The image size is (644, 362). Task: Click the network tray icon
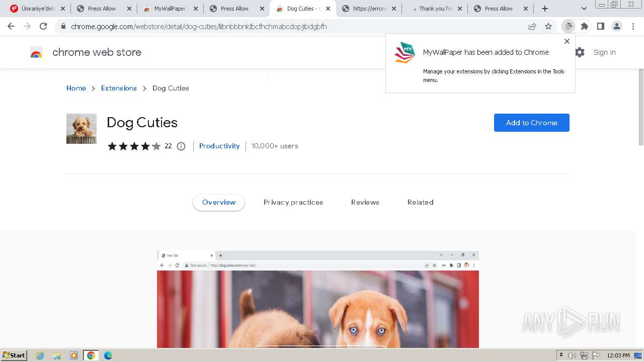584,355
